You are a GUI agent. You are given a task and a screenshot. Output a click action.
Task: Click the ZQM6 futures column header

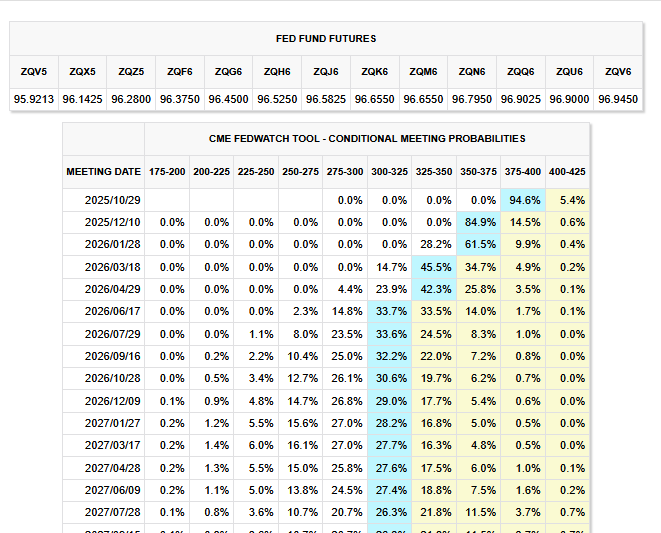(x=424, y=72)
